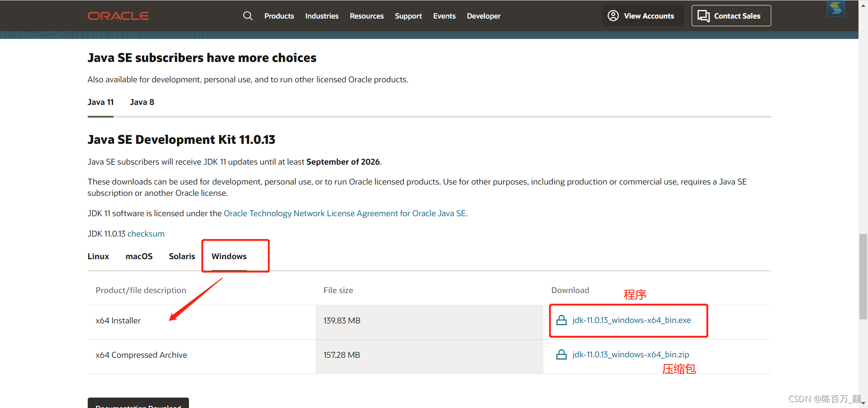
Task: Open the Support menu
Action: point(408,16)
